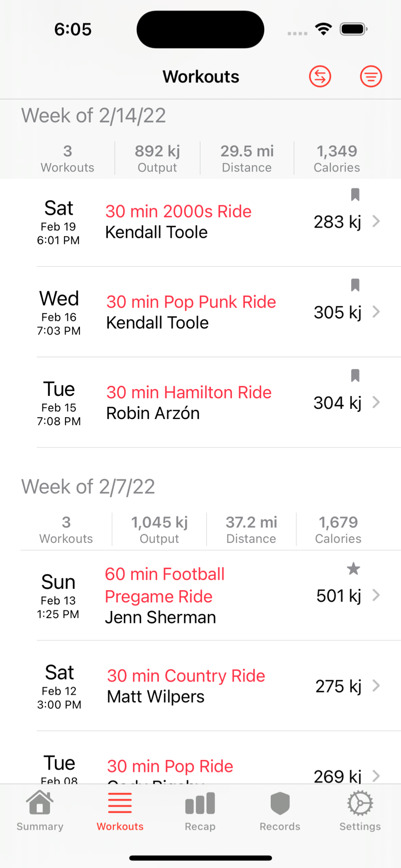Tap the bookmark on 2000s Ride

355,194
